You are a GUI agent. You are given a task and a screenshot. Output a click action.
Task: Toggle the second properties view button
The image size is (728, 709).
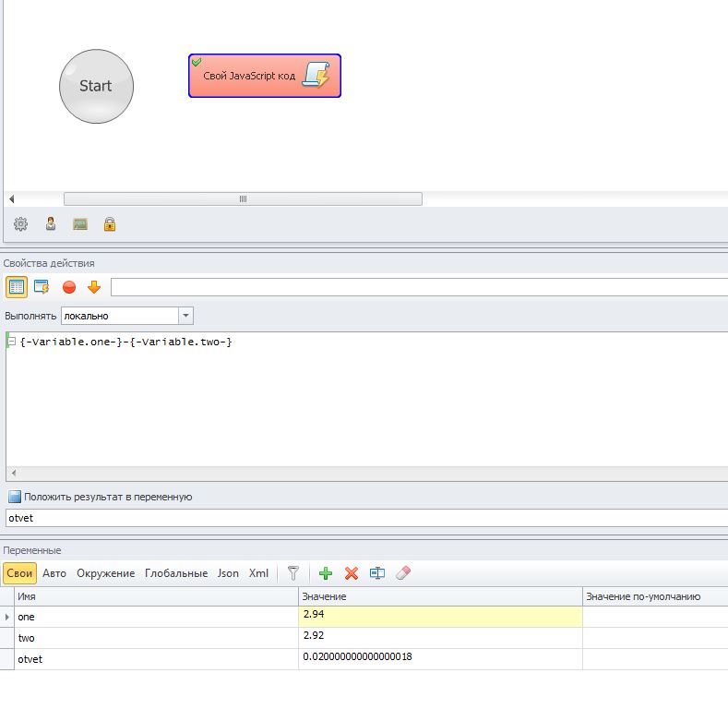click(42, 287)
